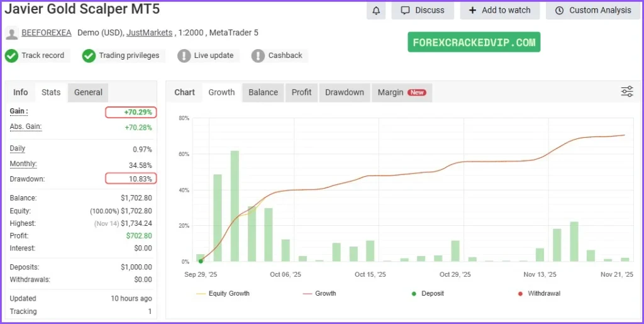Open chart settings sliders icon
644x324 pixels.
[626, 92]
